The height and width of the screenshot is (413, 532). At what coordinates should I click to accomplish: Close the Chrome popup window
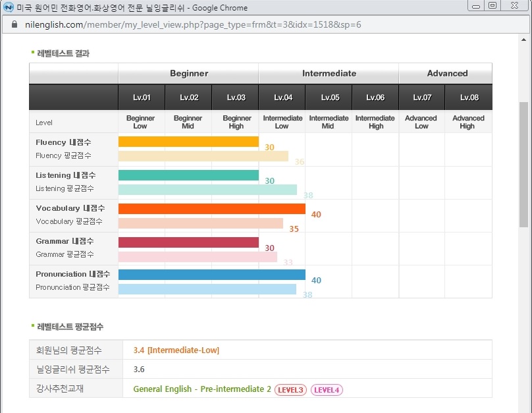[514, 6]
